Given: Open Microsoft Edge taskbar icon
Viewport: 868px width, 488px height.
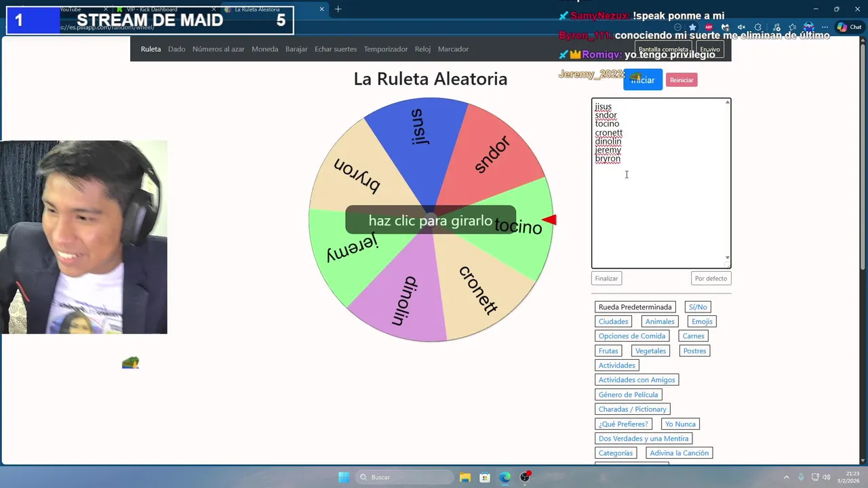Looking at the screenshot, I should 505,477.
